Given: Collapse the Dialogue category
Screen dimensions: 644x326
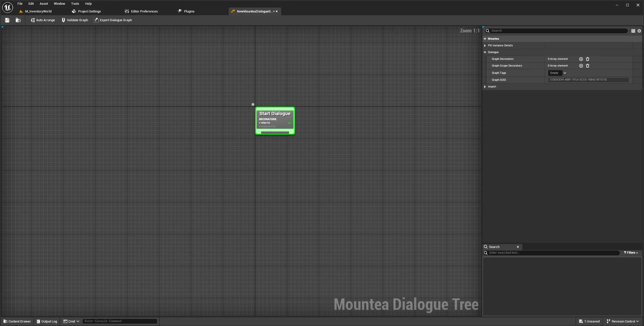Looking at the screenshot, I should click(485, 52).
